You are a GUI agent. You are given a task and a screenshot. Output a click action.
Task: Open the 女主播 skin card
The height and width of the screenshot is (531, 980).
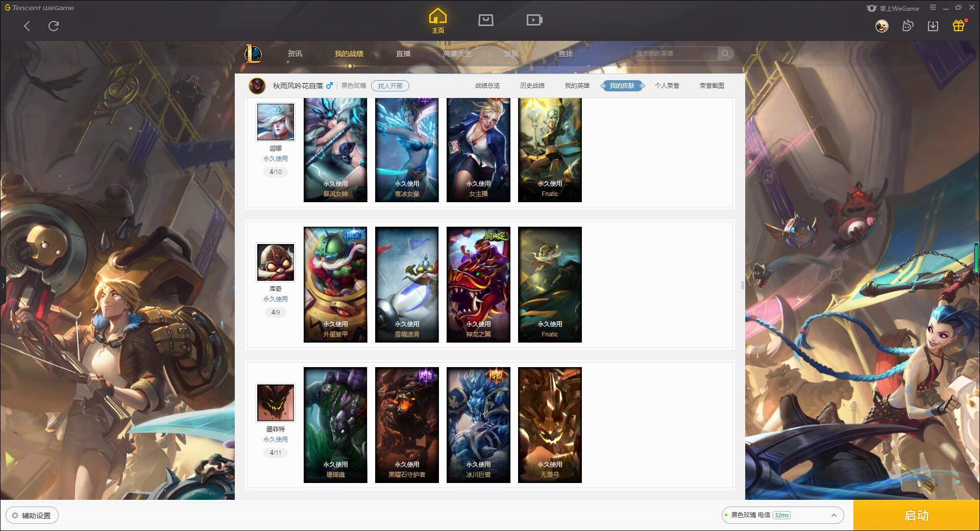[478, 150]
